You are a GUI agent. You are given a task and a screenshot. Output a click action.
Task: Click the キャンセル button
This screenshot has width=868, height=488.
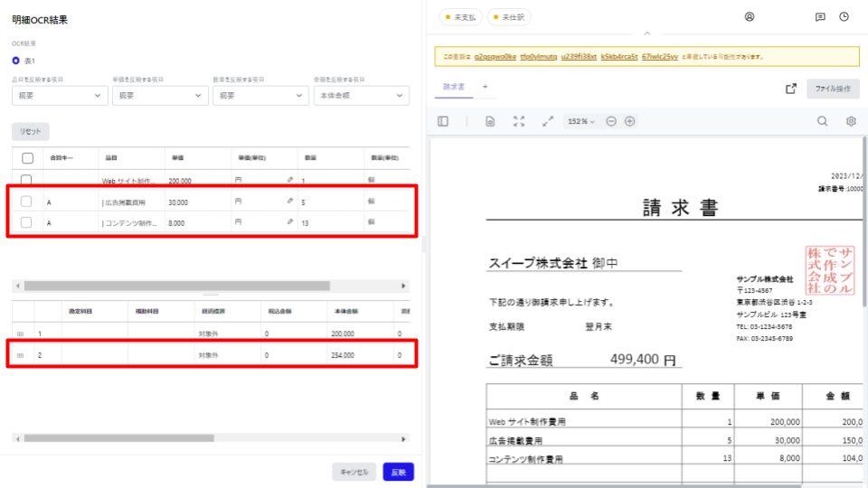(x=354, y=472)
